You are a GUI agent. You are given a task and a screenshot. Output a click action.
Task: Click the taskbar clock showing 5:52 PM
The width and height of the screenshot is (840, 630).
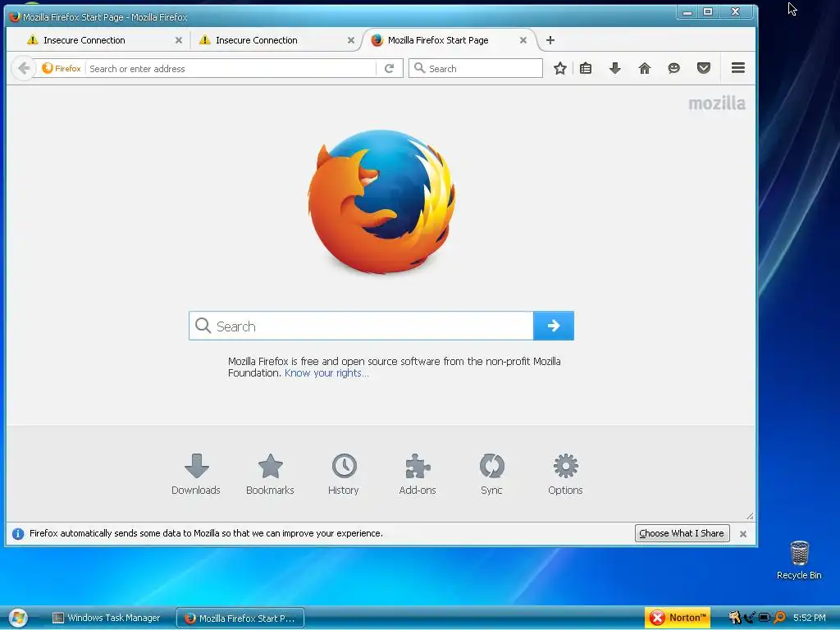810,618
